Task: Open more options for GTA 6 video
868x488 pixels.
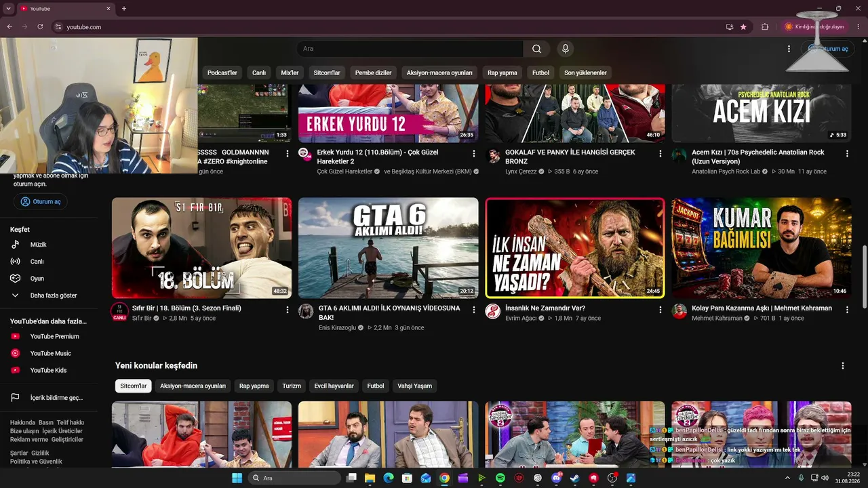Action: pyautogui.click(x=474, y=310)
